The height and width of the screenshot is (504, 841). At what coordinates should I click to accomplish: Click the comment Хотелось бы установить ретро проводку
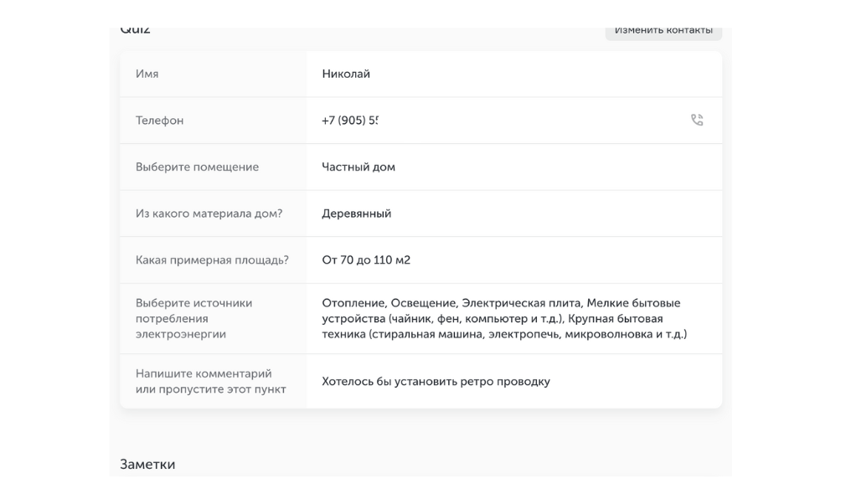[436, 382]
